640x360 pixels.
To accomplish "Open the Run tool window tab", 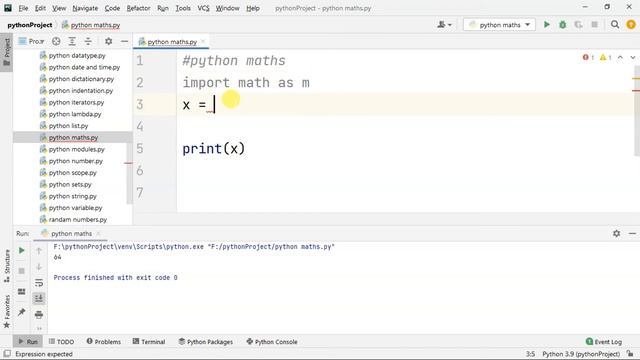I will click(x=28, y=342).
